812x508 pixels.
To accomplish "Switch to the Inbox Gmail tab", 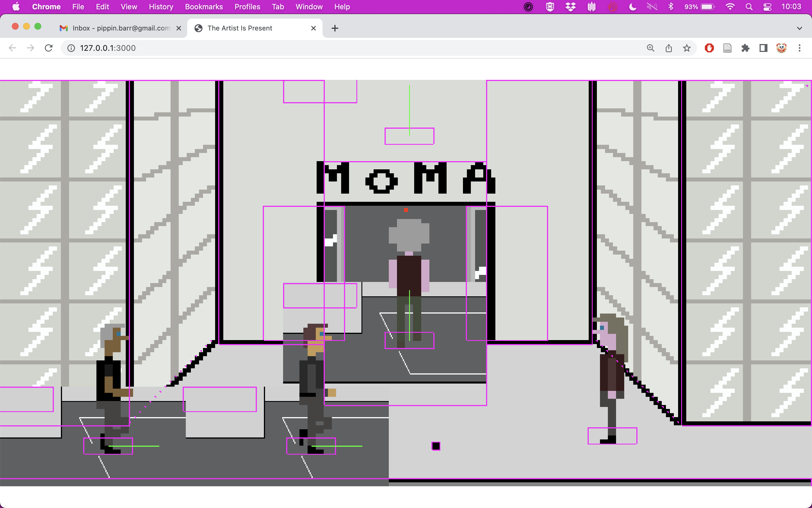I will (x=120, y=28).
